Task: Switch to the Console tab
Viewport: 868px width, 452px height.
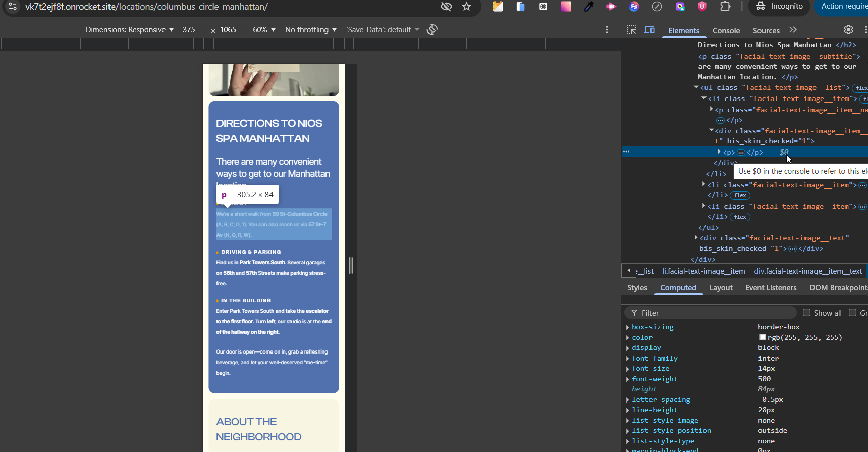Action: (x=726, y=30)
